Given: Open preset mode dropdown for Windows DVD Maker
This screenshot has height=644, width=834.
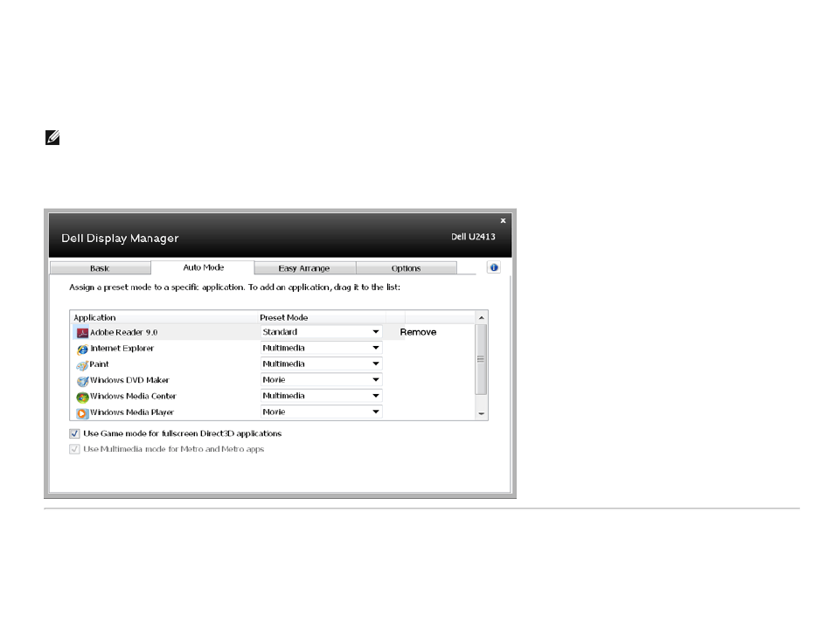Looking at the screenshot, I should 321,380.
